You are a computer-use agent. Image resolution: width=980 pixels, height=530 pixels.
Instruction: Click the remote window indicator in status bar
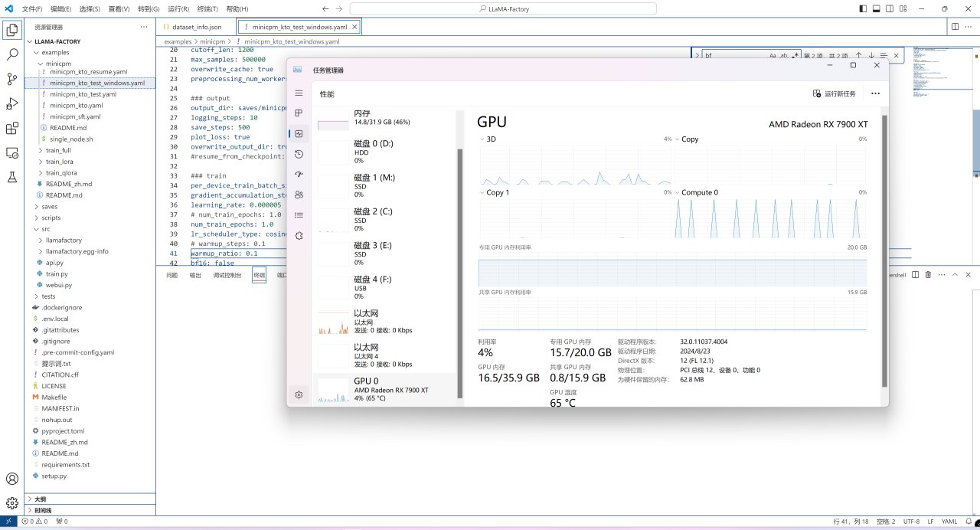click(x=8, y=521)
